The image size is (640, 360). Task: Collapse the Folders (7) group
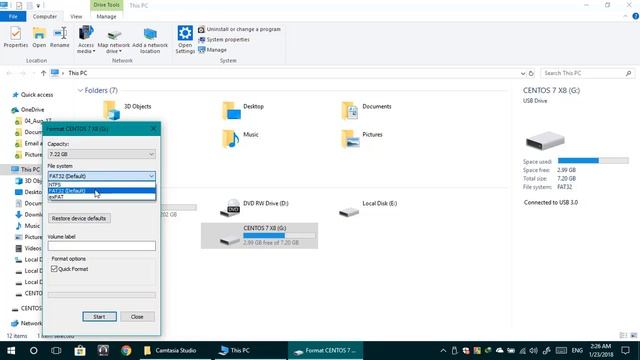[x=80, y=90]
